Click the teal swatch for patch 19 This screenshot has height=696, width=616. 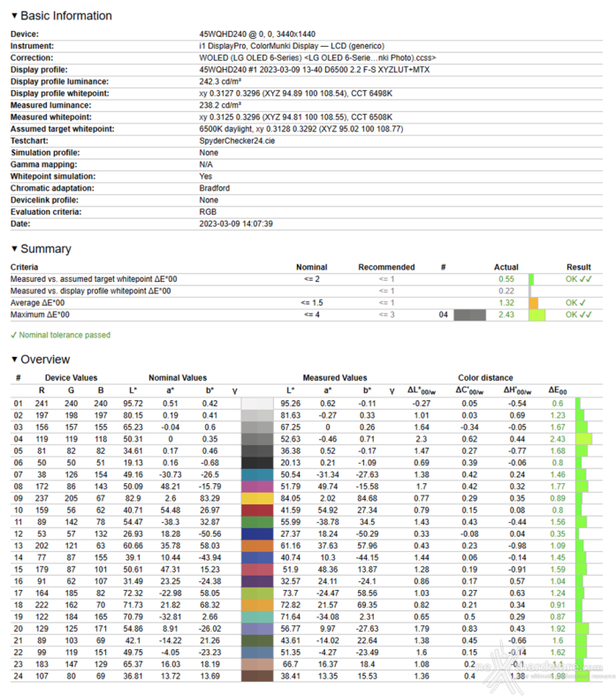click(257, 617)
